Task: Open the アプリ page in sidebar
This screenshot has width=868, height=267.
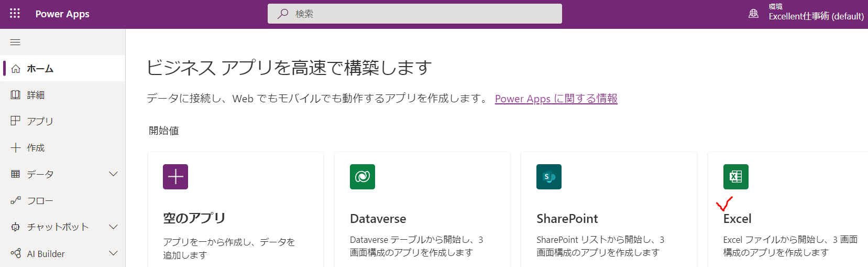Action: click(40, 121)
